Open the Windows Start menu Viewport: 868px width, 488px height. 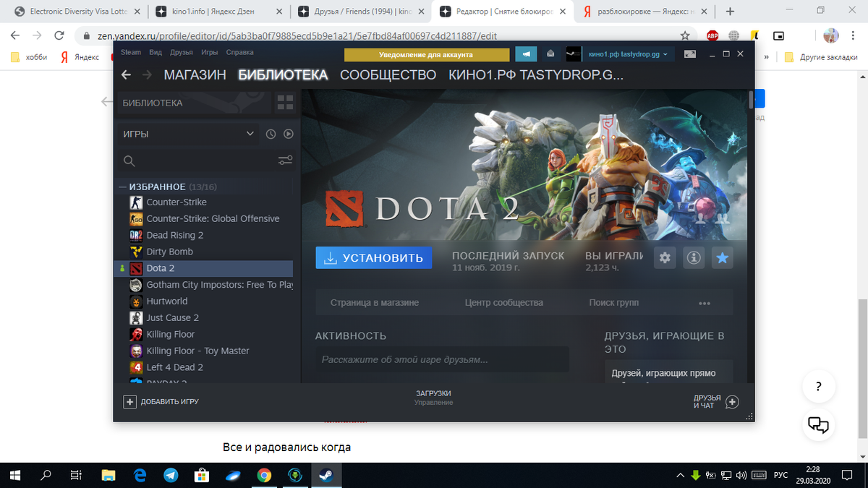(15, 475)
